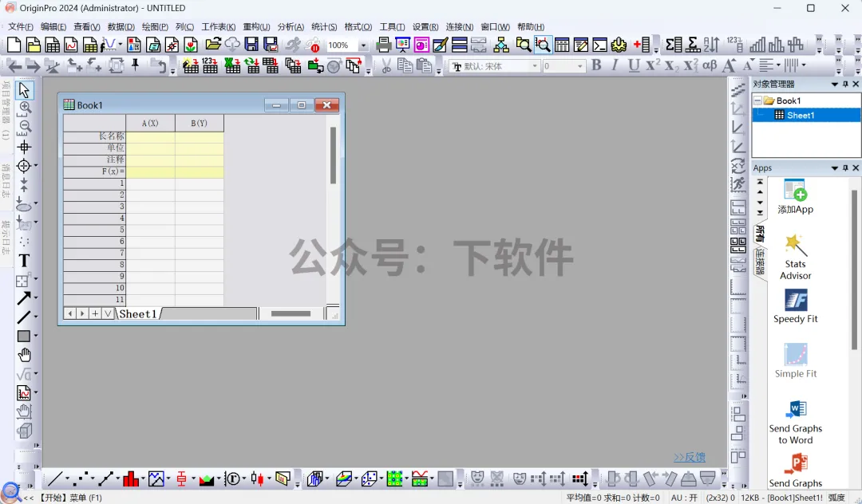Open the Send Graphs to Word app
862x504 pixels.
796,422
